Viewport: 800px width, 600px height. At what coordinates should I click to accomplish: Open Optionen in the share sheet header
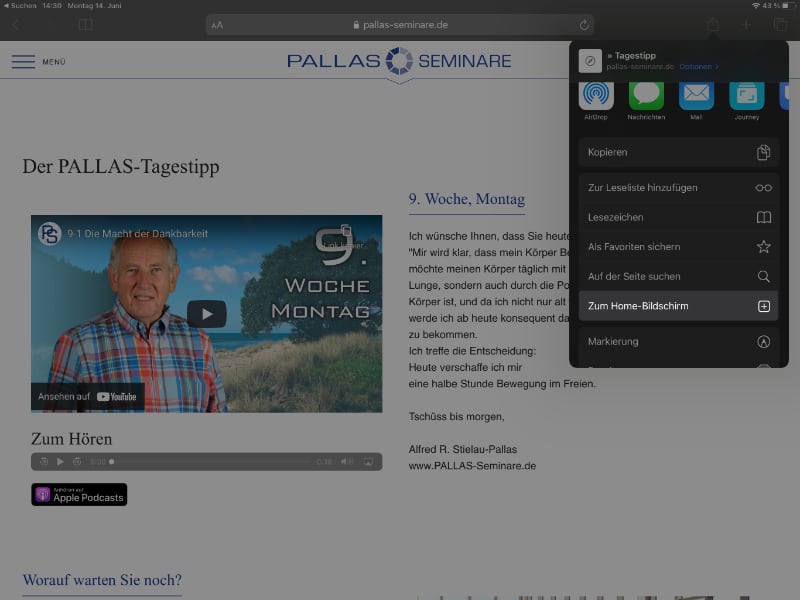698,67
